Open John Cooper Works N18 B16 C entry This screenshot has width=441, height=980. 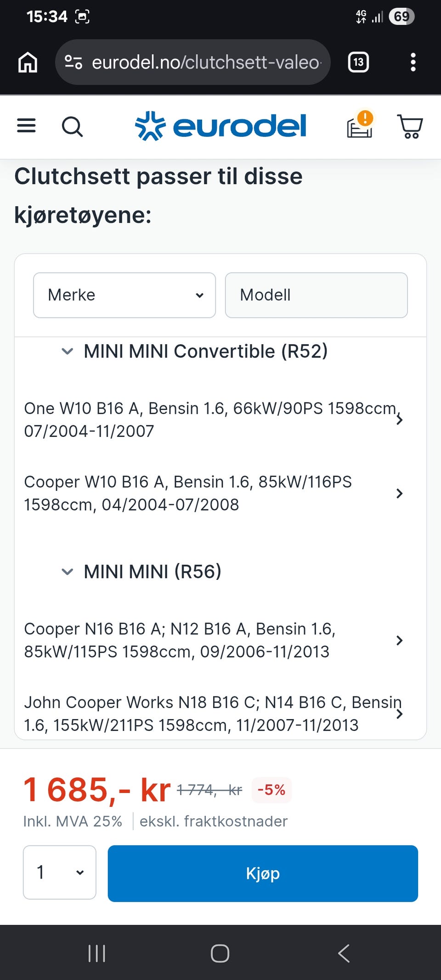214,714
